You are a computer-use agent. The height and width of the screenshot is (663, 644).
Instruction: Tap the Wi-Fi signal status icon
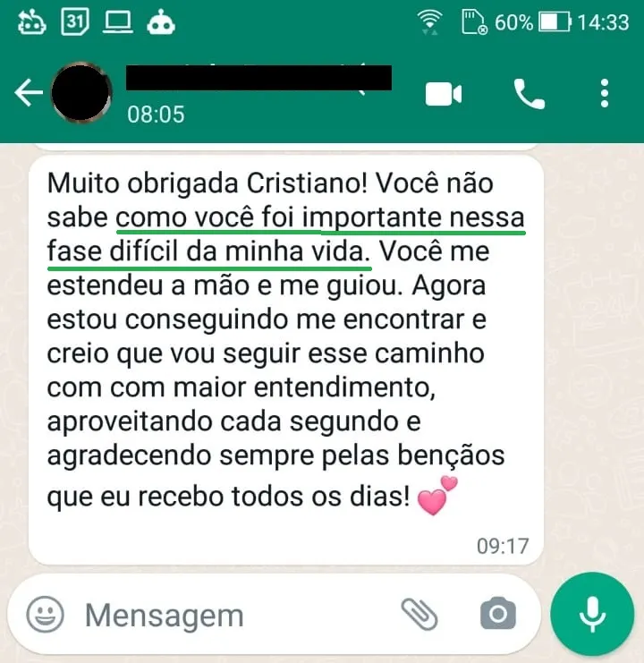(x=429, y=22)
